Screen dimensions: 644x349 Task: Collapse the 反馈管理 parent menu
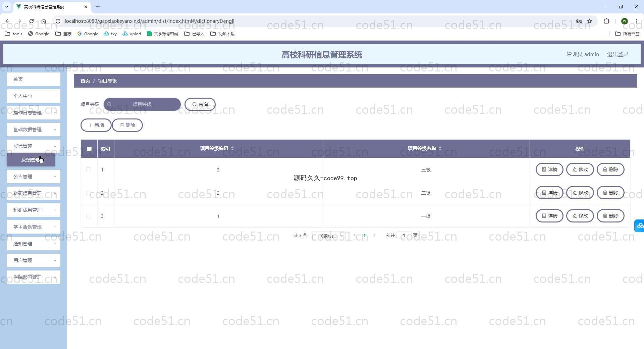pos(34,146)
